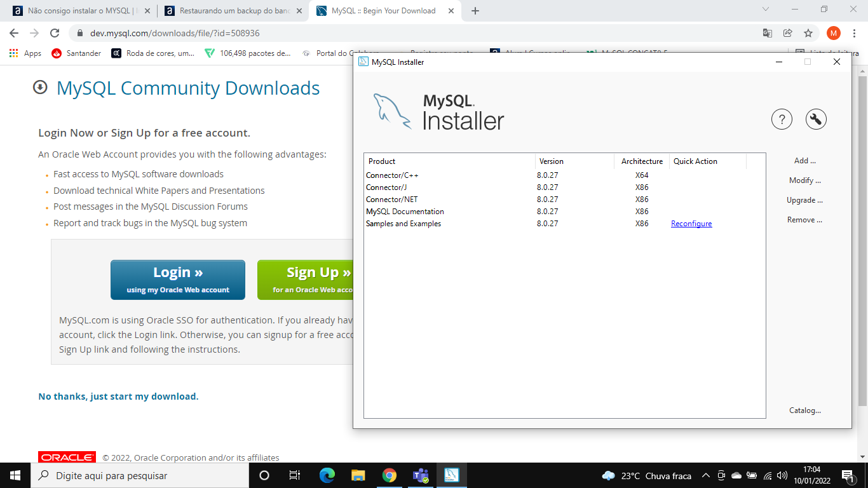
Task: Open Cortana circle on taskbar
Action: (x=264, y=475)
